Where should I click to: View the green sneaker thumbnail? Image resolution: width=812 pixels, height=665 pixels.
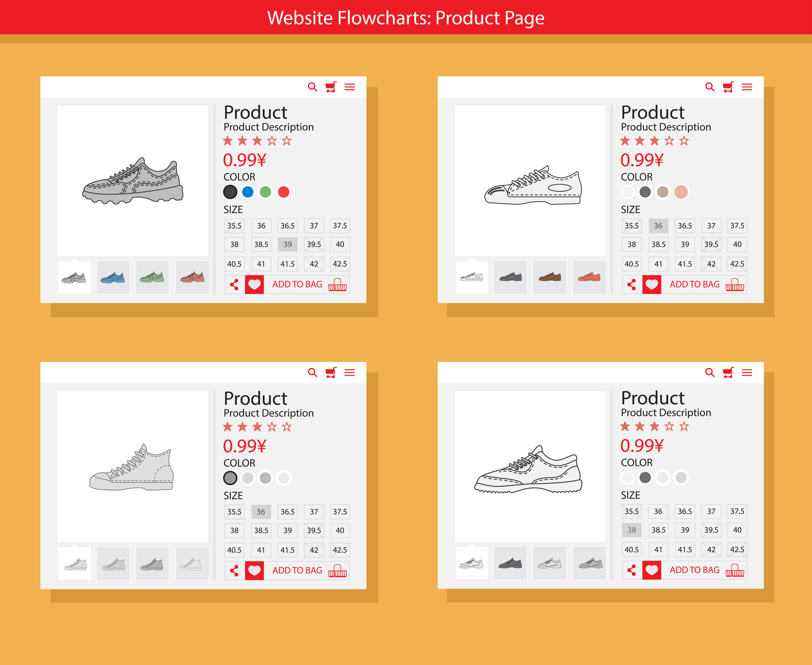point(152,277)
